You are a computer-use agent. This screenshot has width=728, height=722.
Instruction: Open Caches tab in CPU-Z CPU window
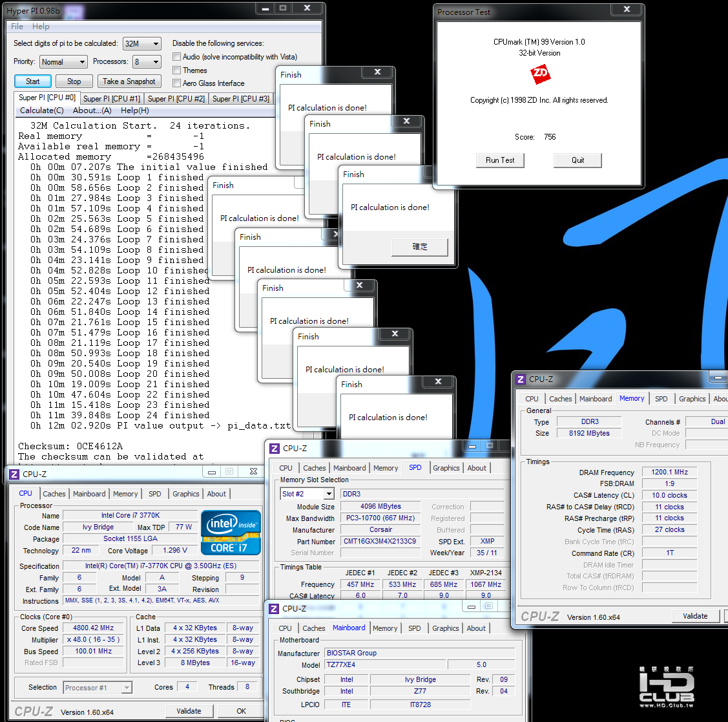coord(54,494)
